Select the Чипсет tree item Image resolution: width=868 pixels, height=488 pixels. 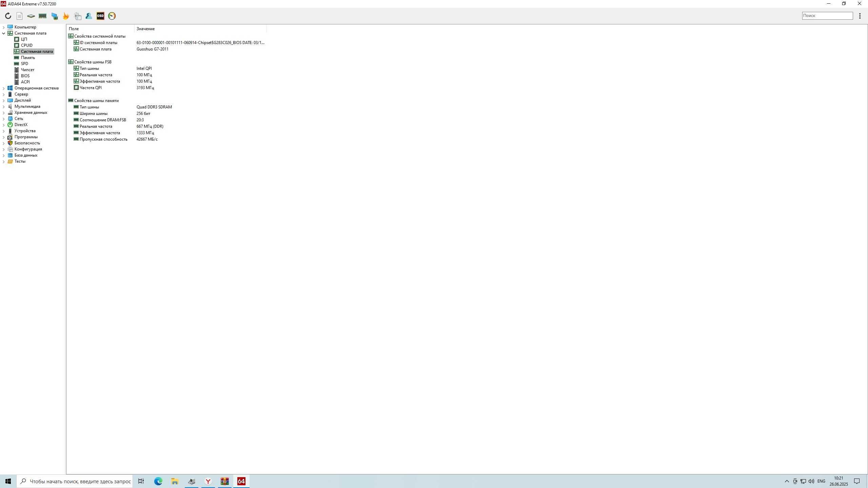click(27, 70)
